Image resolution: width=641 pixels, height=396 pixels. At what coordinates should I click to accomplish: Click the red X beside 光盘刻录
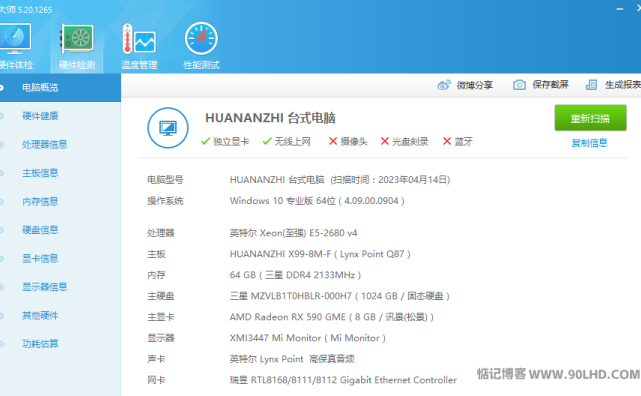tap(384, 141)
